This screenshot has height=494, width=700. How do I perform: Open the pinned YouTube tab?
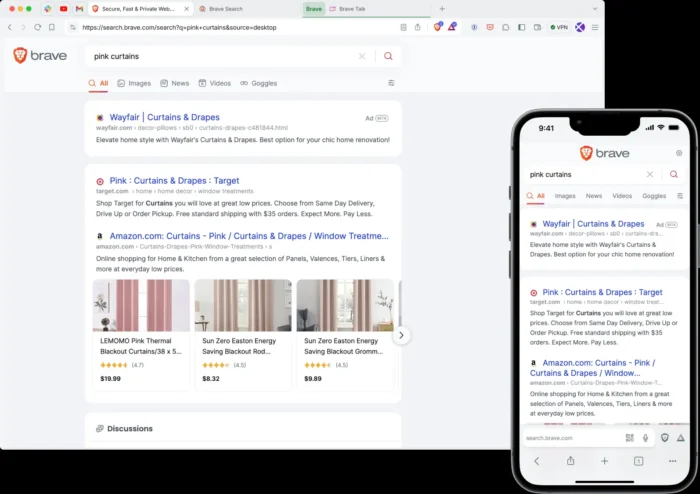pos(63,8)
